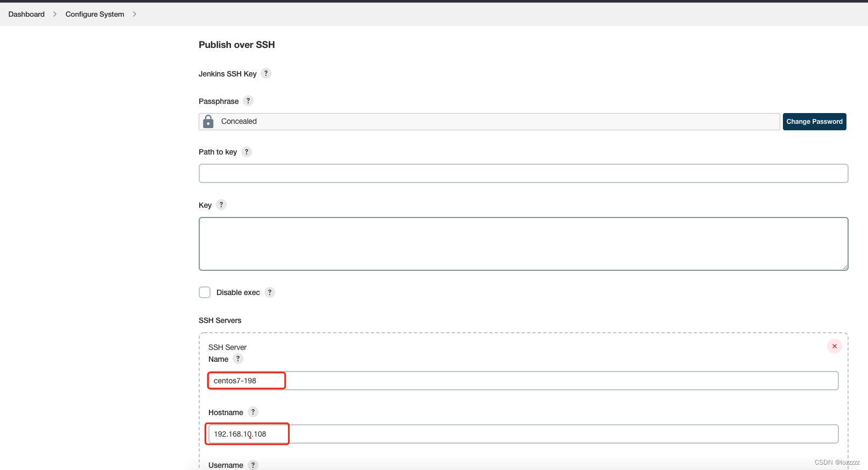Expand the chevron after Configure System breadcrumb
The height and width of the screenshot is (470, 868).
pyautogui.click(x=135, y=14)
